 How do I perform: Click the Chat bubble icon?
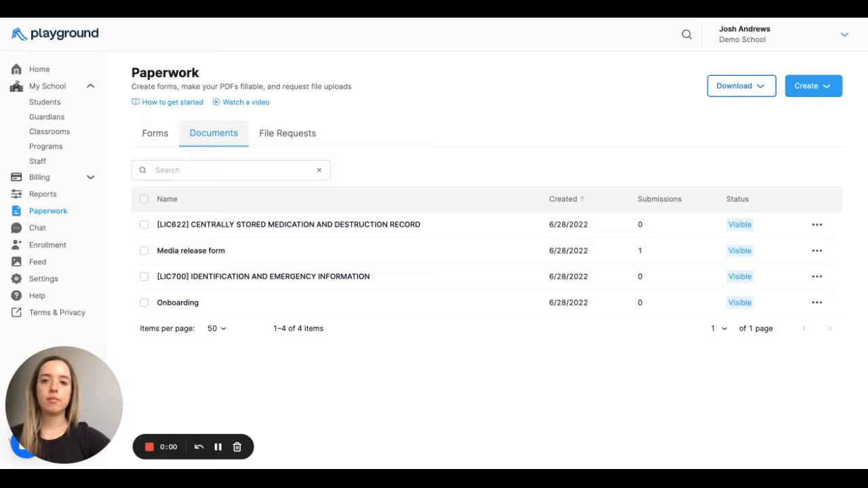point(16,228)
